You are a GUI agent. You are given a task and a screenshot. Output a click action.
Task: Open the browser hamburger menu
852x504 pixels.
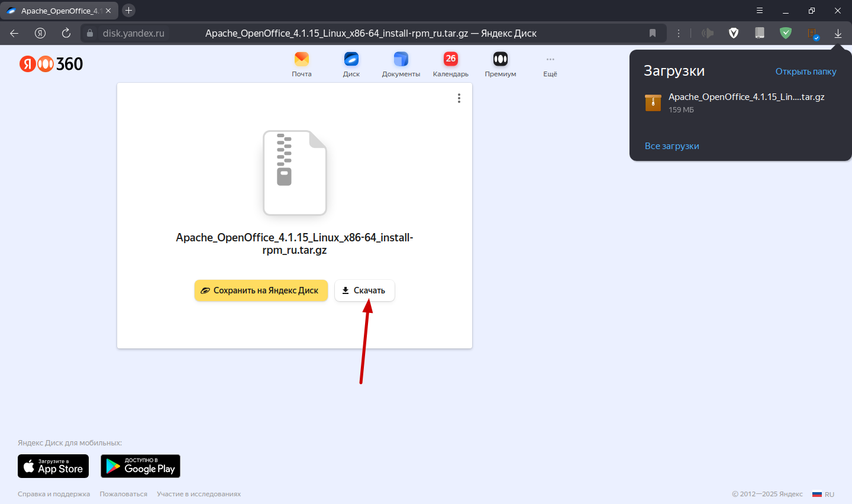point(760,11)
